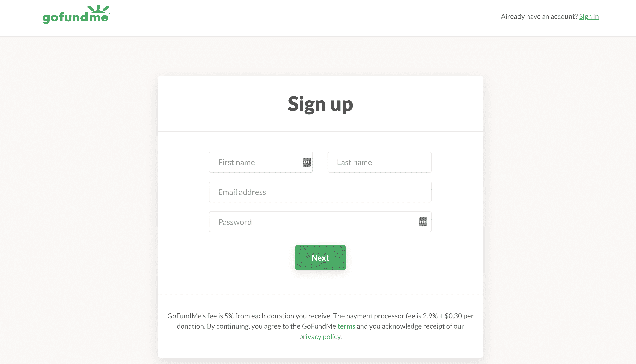This screenshot has height=364, width=636.
Task: Click the Email address input field
Action: pyautogui.click(x=320, y=192)
